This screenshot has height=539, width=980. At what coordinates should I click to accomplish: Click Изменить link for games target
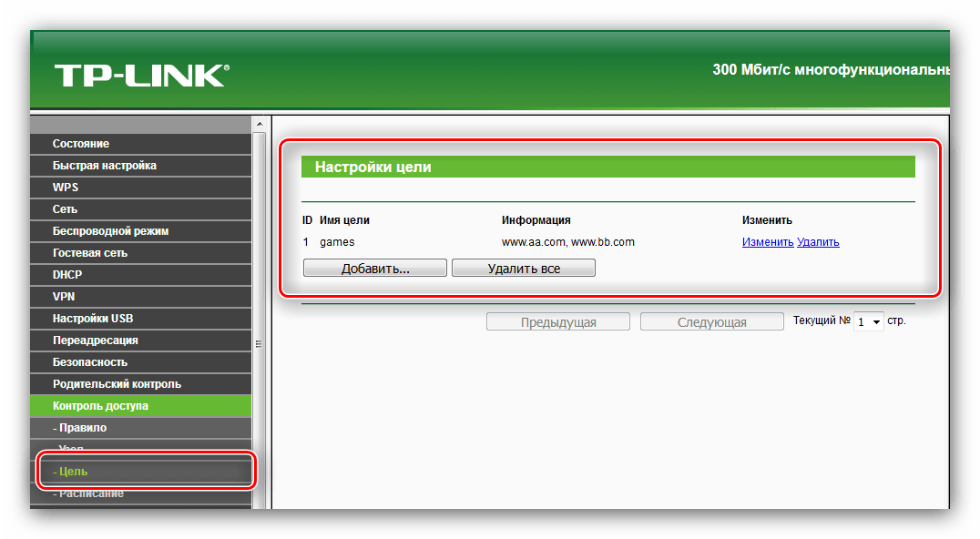click(x=767, y=242)
